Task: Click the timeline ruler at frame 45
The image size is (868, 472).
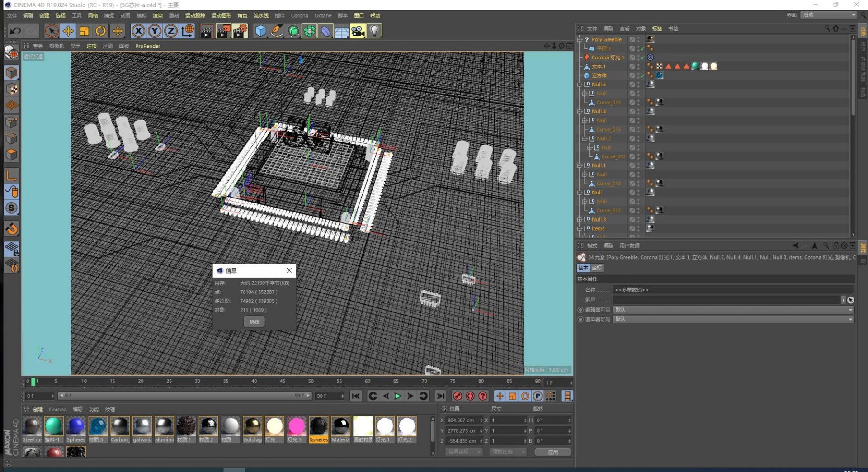Action: click(282, 382)
